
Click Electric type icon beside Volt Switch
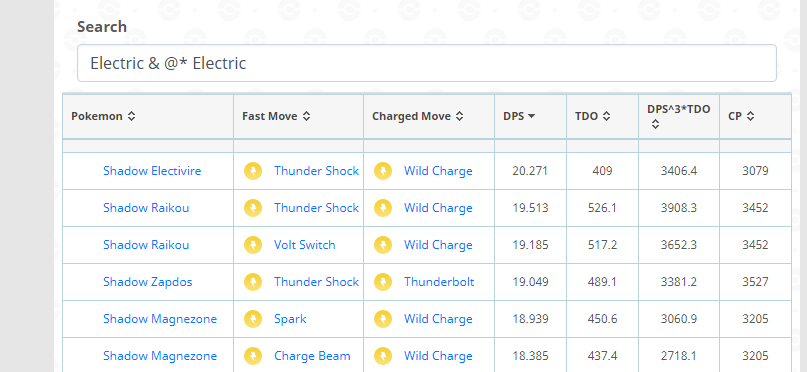tap(253, 245)
